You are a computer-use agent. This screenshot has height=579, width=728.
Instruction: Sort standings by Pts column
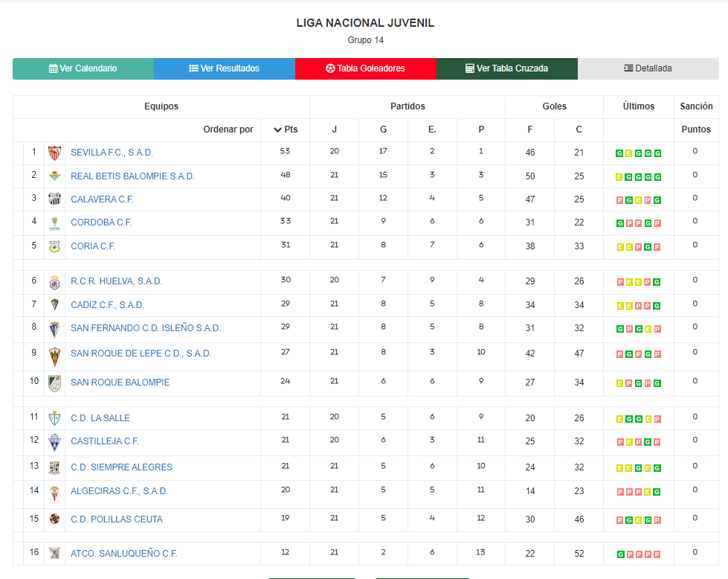[x=286, y=129]
